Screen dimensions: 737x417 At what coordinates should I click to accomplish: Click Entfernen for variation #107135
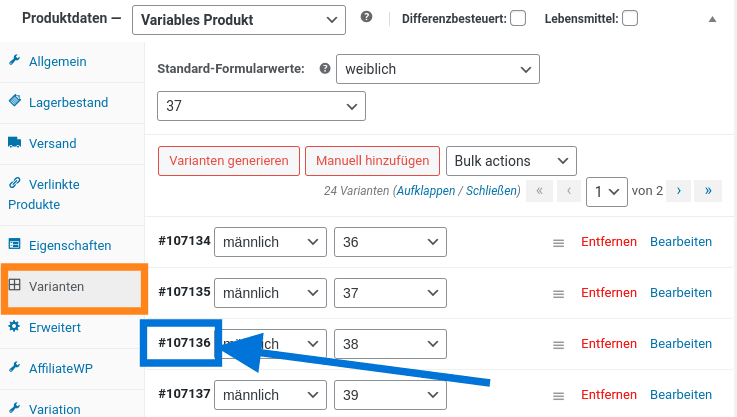[x=609, y=293]
